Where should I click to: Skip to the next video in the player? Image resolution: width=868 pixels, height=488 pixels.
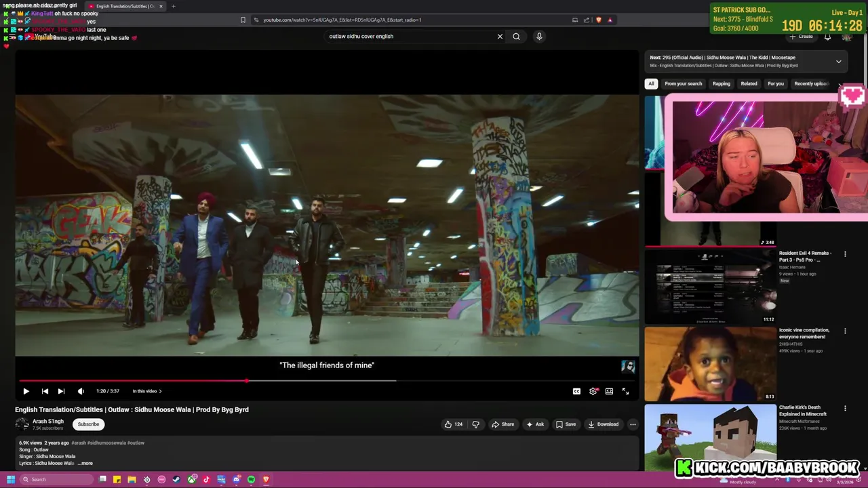61,391
